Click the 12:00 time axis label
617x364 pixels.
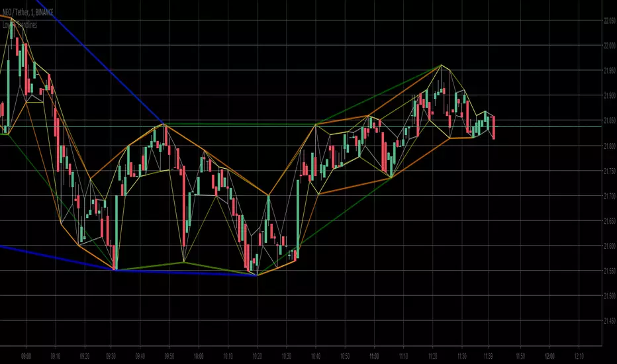(x=549, y=356)
